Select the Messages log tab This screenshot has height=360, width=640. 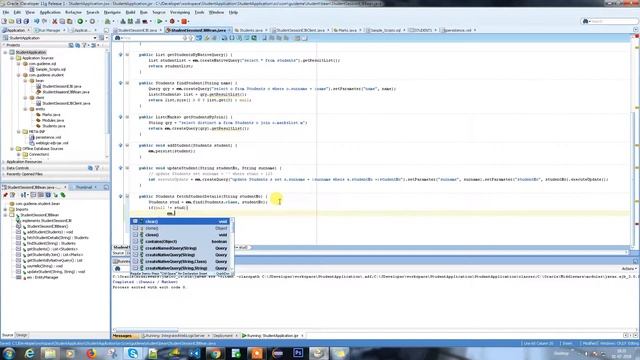point(122,336)
